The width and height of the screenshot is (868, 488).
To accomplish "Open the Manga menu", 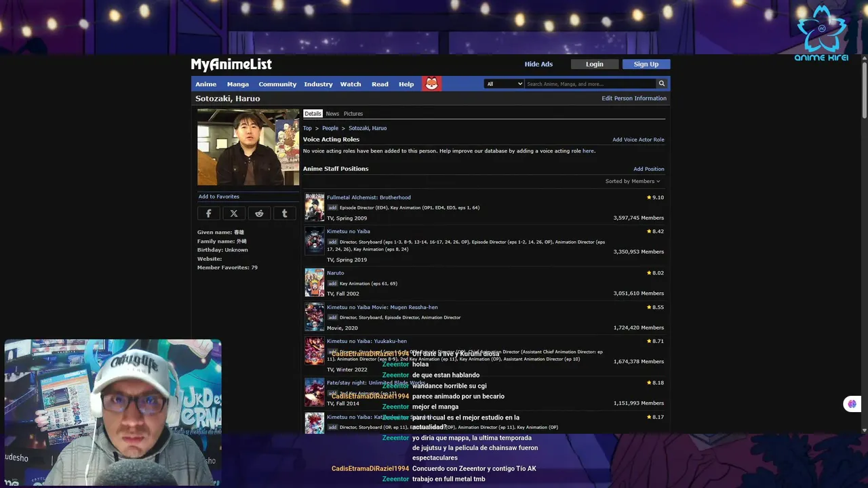I will click(238, 84).
